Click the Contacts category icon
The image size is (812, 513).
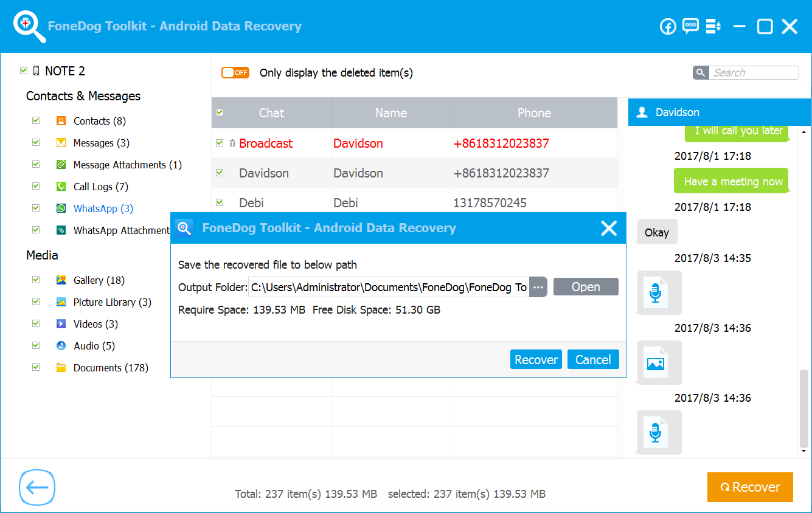[x=61, y=121]
